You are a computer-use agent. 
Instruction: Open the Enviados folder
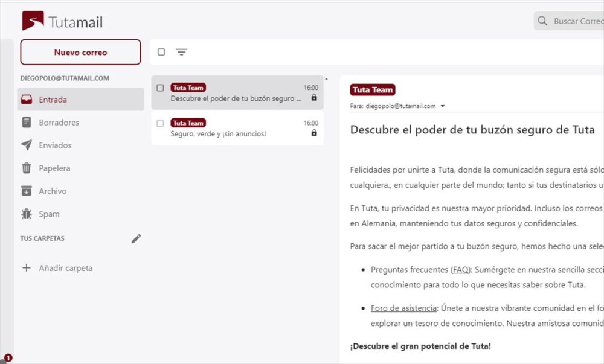point(80,145)
